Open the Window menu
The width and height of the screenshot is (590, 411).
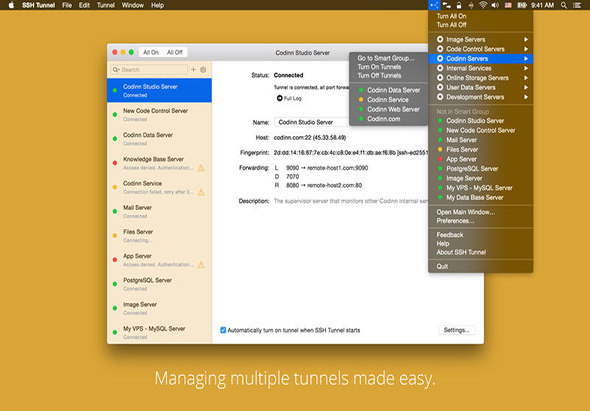[133, 5]
